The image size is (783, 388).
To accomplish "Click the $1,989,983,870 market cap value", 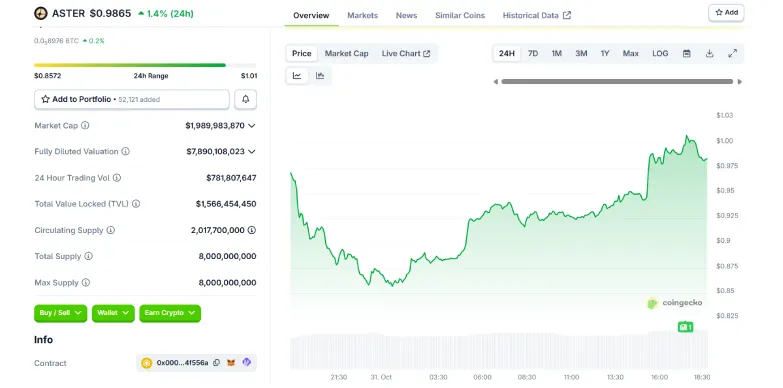I will tap(215, 126).
